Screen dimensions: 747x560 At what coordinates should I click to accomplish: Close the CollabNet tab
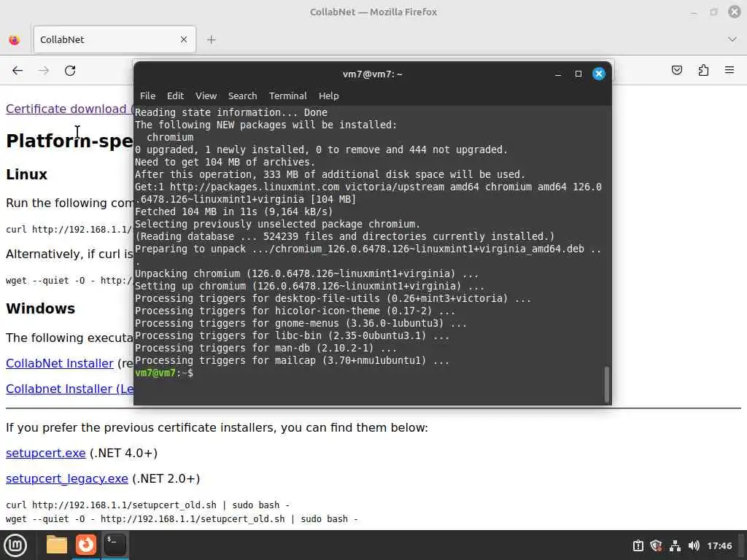184,39
